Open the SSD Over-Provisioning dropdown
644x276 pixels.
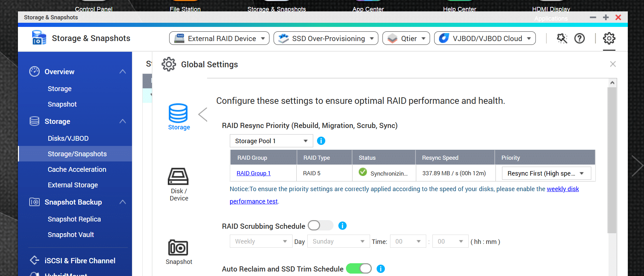click(326, 38)
